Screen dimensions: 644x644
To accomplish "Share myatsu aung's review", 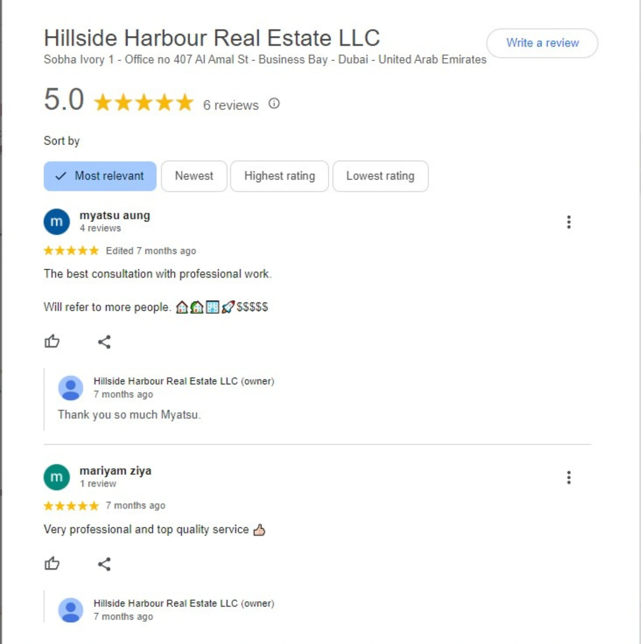I will pyautogui.click(x=104, y=342).
